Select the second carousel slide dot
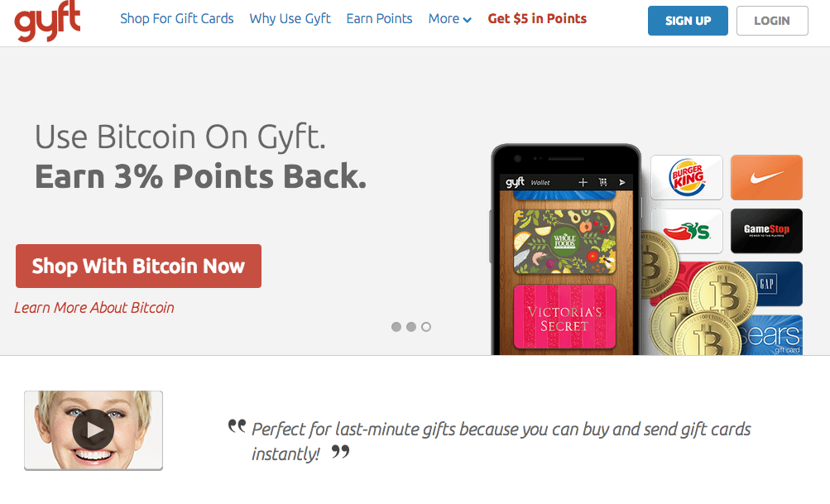The width and height of the screenshot is (830, 504). (411, 327)
